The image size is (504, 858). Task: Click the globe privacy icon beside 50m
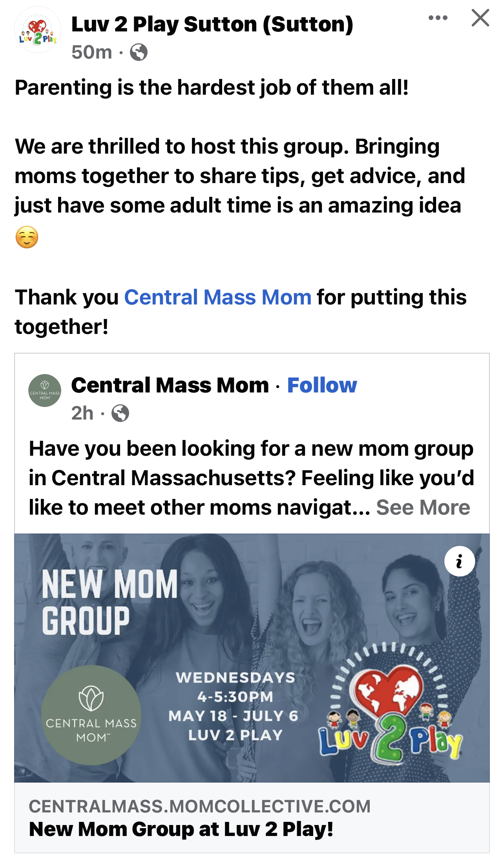click(x=139, y=52)
